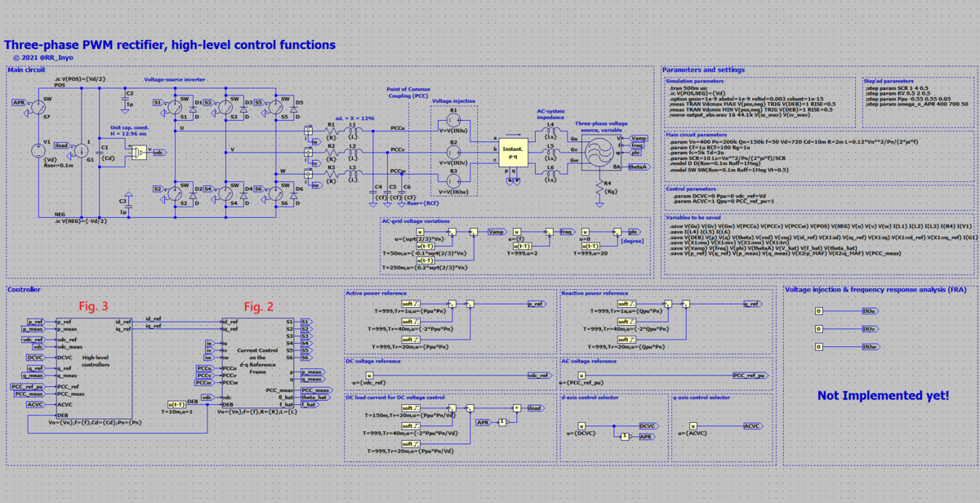Select the iload current source symbol
The width and height of the screenshot is (980, 503).
click(82, 149)
